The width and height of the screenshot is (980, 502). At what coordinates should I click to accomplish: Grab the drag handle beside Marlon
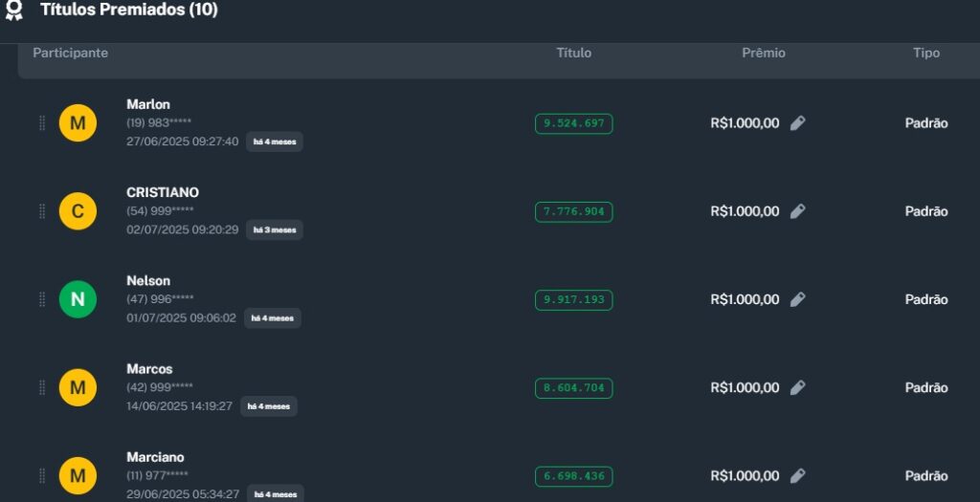pyautogui.click(x=42, y=123)
